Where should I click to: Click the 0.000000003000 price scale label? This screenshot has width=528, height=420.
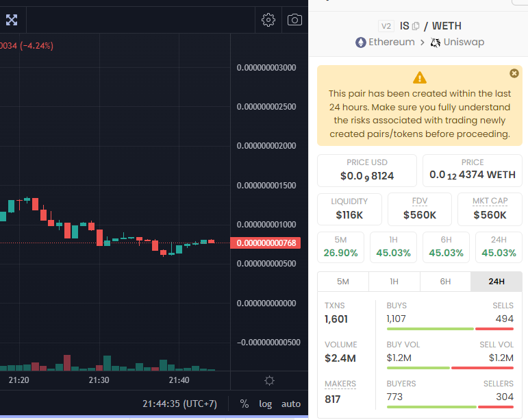tap(266, 68)
